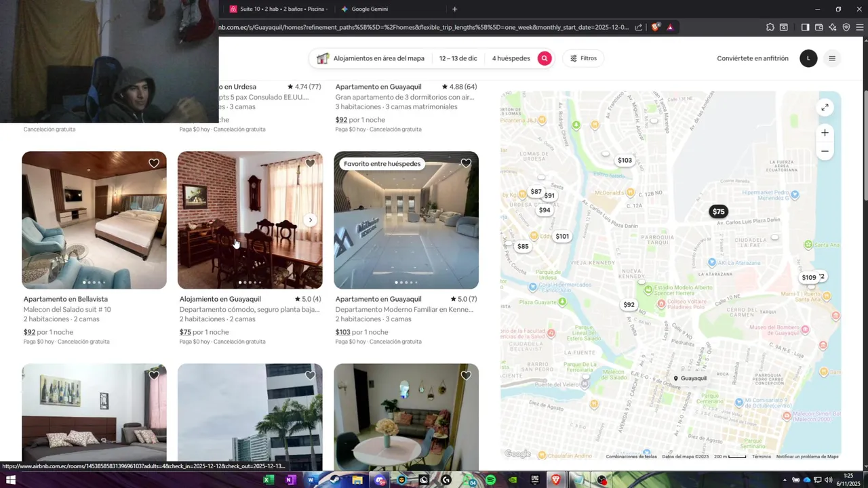Image resolution: width=868 pixels, height=488 pixels.
Task: Click the Apartamento en Bellavista listing title
Action: coord(66,299)
